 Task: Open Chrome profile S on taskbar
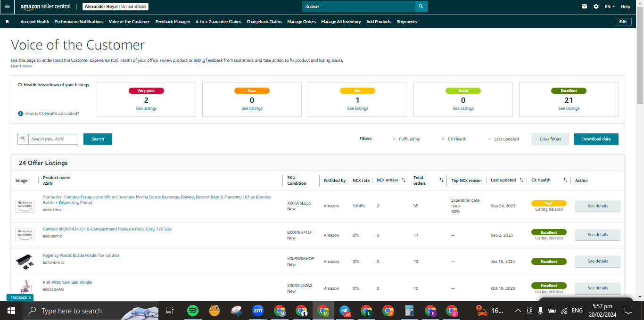coord(452,311)
